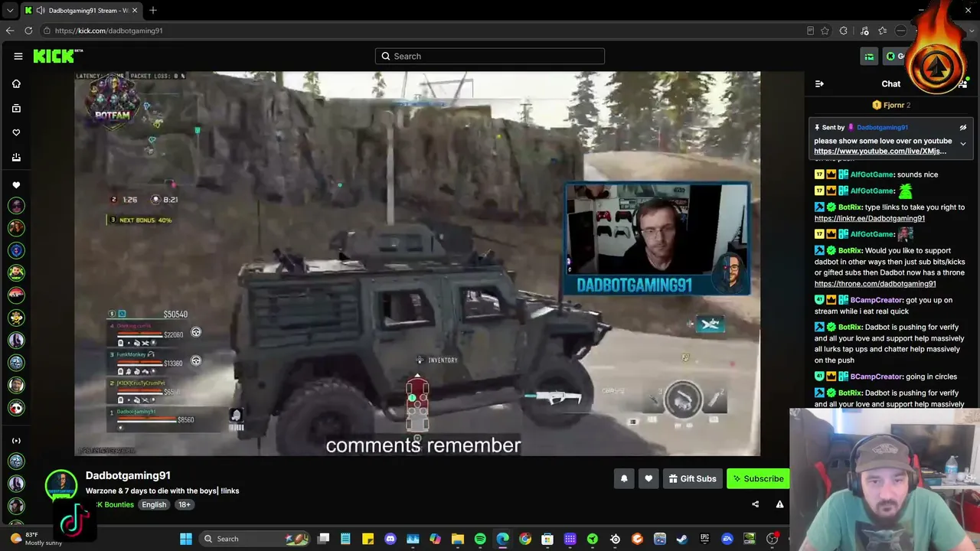Click BCampCreator username on "going in circles"
The image size is (980, 551).
[x=876, y=377]
